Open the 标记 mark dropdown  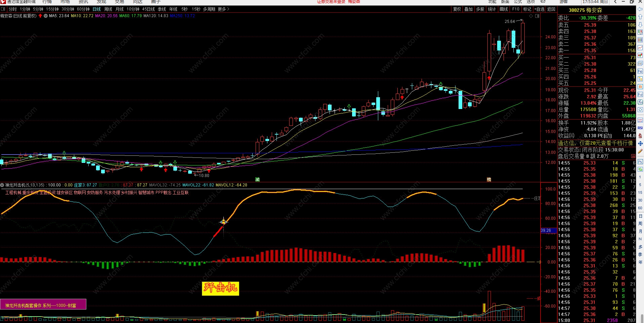(x=527, y=9)
